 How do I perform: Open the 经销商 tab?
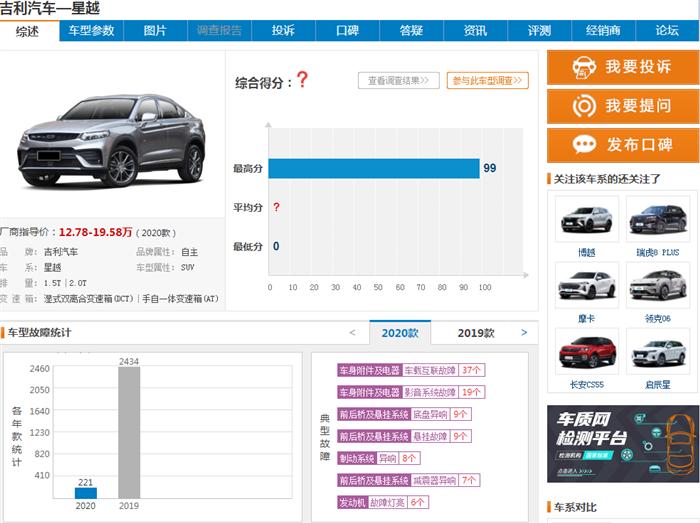[603, 31]
